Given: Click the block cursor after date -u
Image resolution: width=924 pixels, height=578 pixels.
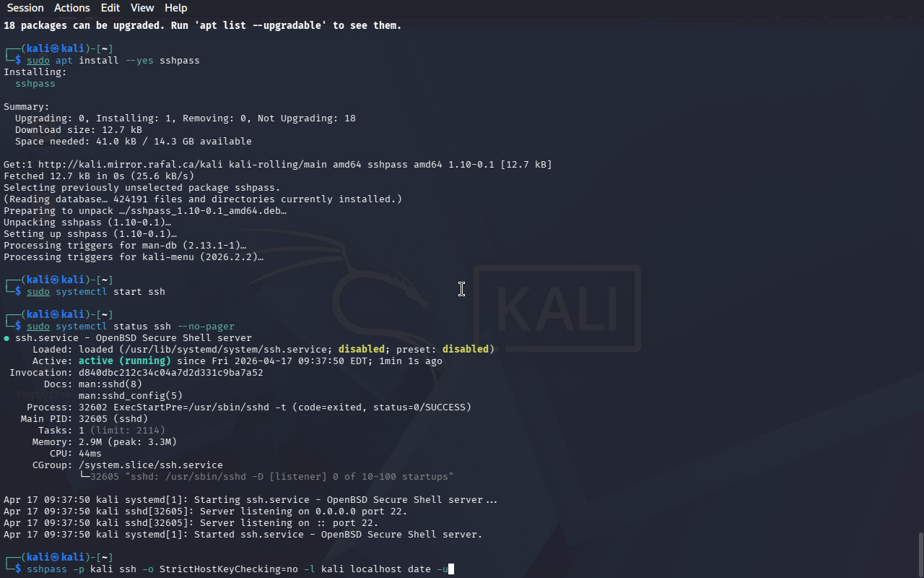Looking at the screenshot, I should pos(451,569).
